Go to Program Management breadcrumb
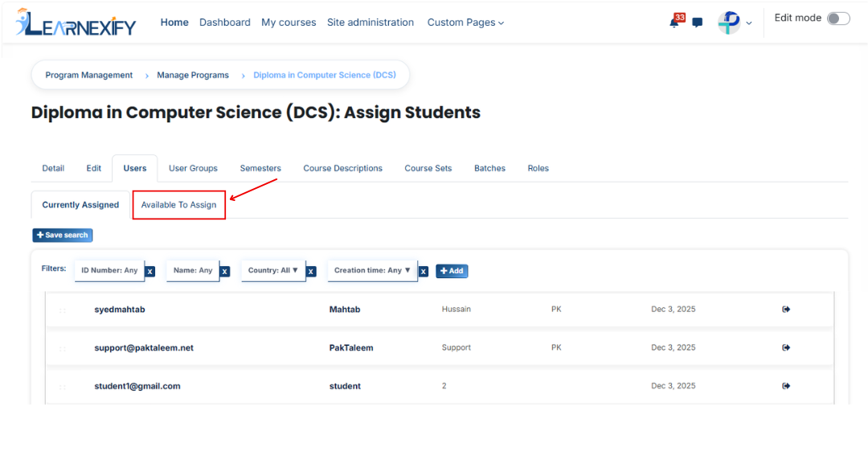Screen dimensions: 868x455 89,76
